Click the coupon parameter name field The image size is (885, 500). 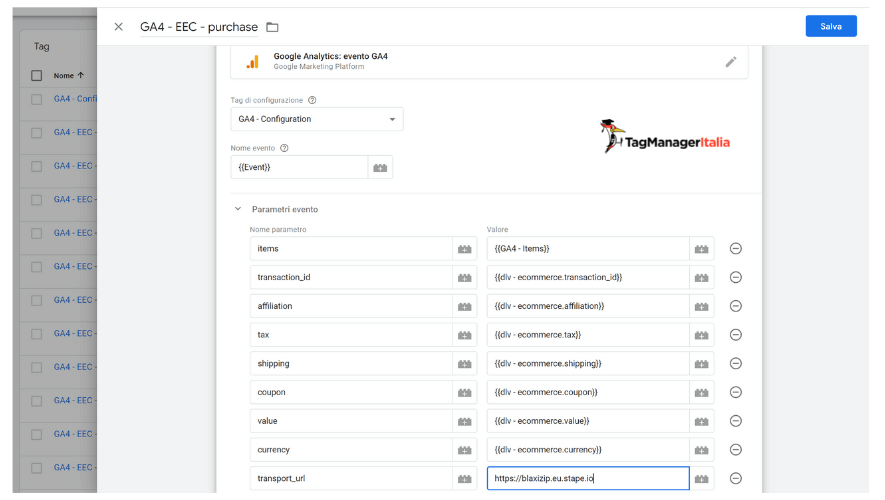point(351,393)
